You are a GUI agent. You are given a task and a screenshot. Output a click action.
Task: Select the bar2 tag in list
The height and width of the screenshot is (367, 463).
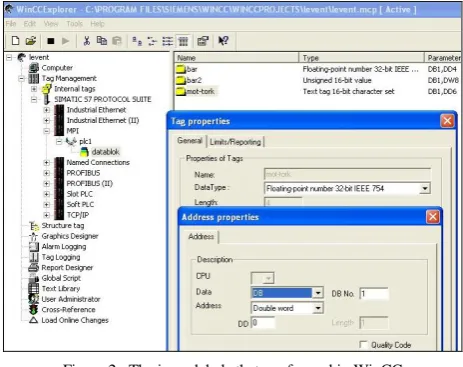click(x=194, y=80)
